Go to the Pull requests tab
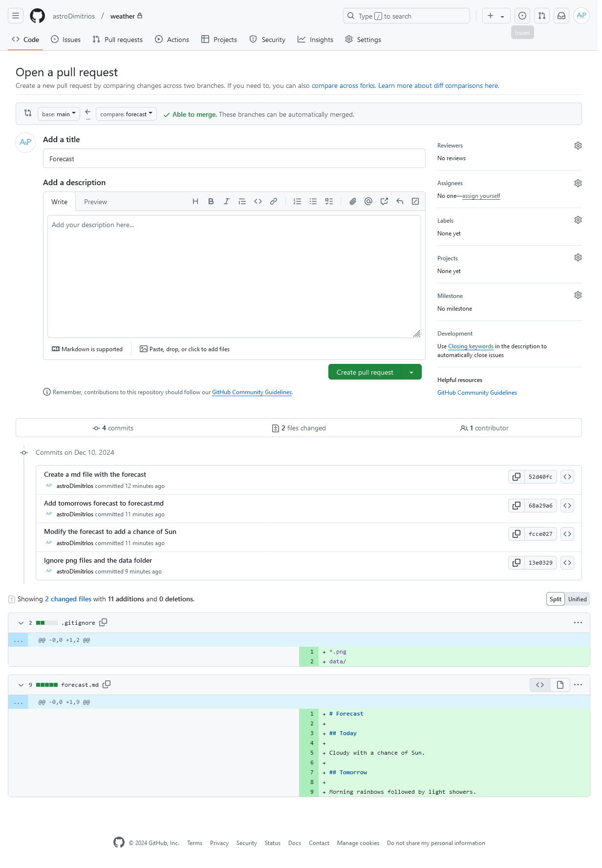 (x=118, y=40)
